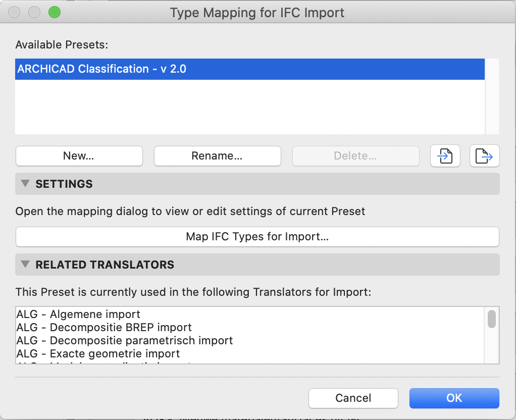
Task: Click the Rename... button
Action: 218,155
